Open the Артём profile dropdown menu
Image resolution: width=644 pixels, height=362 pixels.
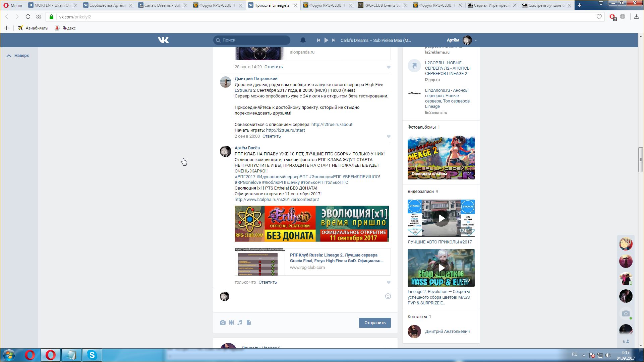tap(462, 40)
